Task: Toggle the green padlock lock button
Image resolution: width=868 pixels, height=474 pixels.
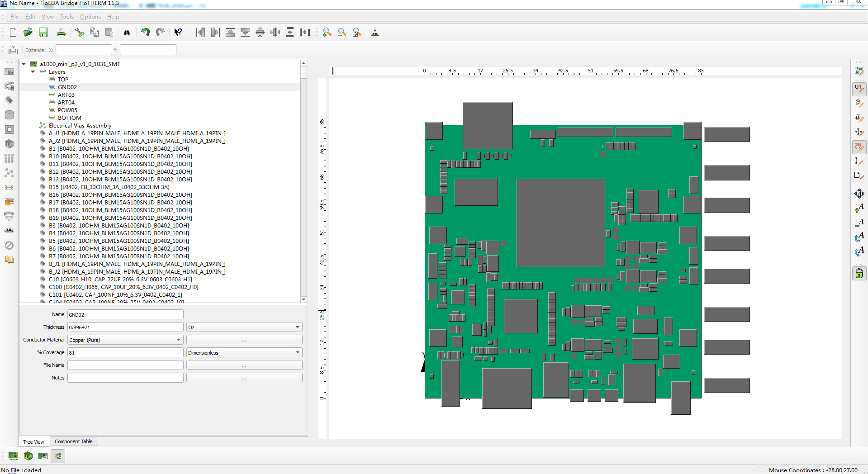Action: pos(859,273)
